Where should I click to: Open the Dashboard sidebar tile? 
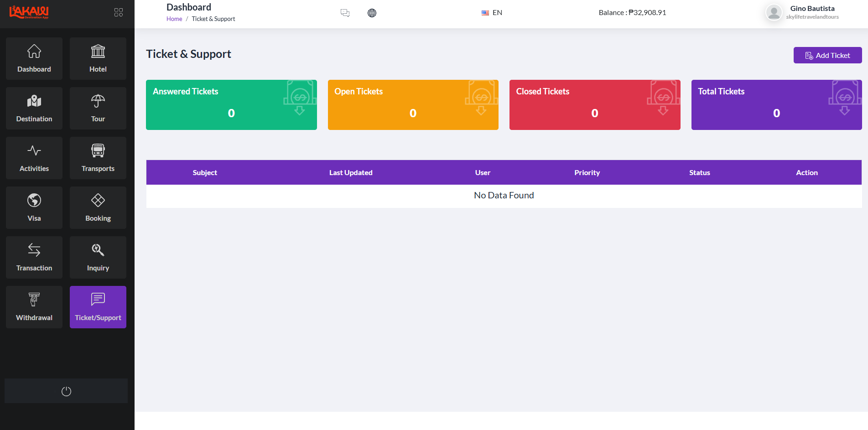tap(34, 59)
